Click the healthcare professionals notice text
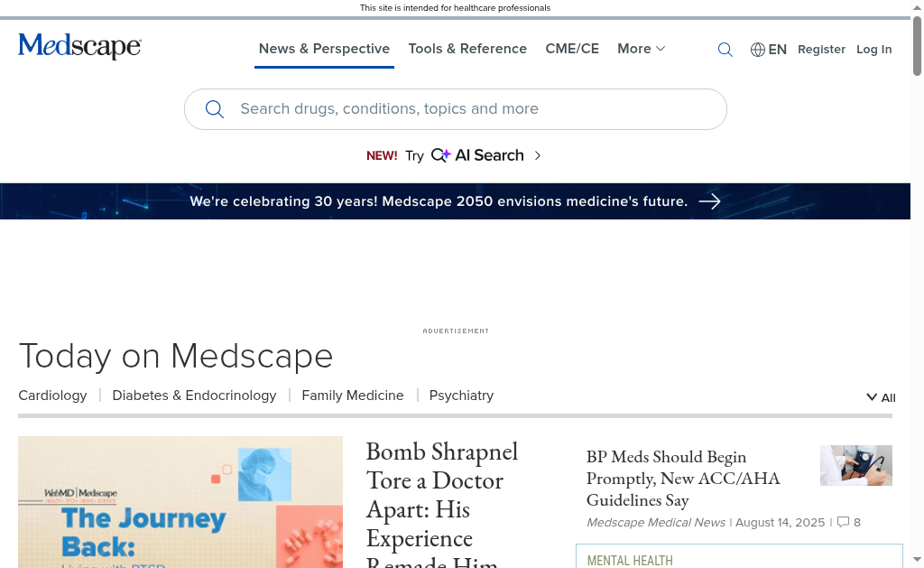Screen dimensions: 924x568 point(455,7)
